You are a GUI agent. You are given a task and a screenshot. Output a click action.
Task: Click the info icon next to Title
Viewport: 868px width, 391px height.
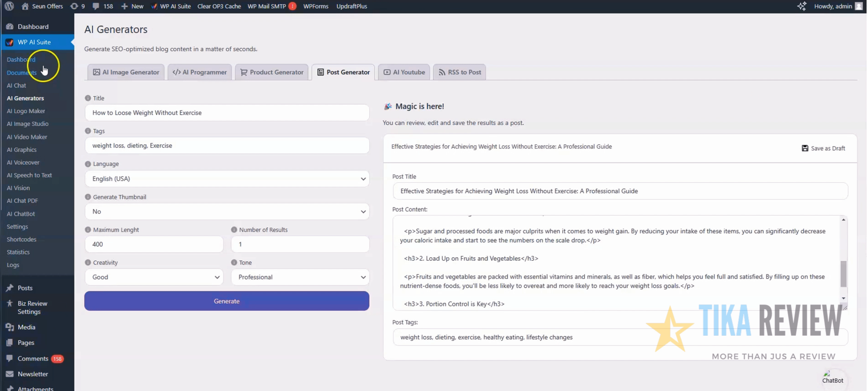88,98
